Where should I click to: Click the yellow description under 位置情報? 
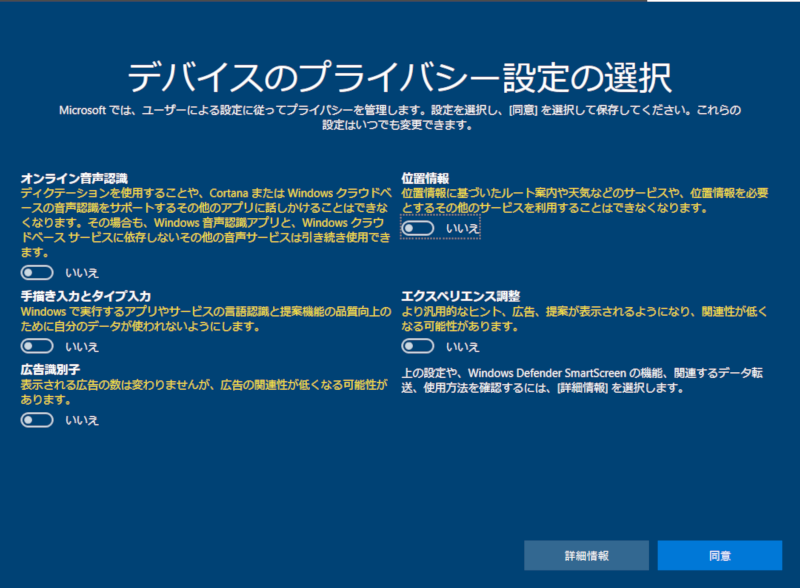coord(585,201)
